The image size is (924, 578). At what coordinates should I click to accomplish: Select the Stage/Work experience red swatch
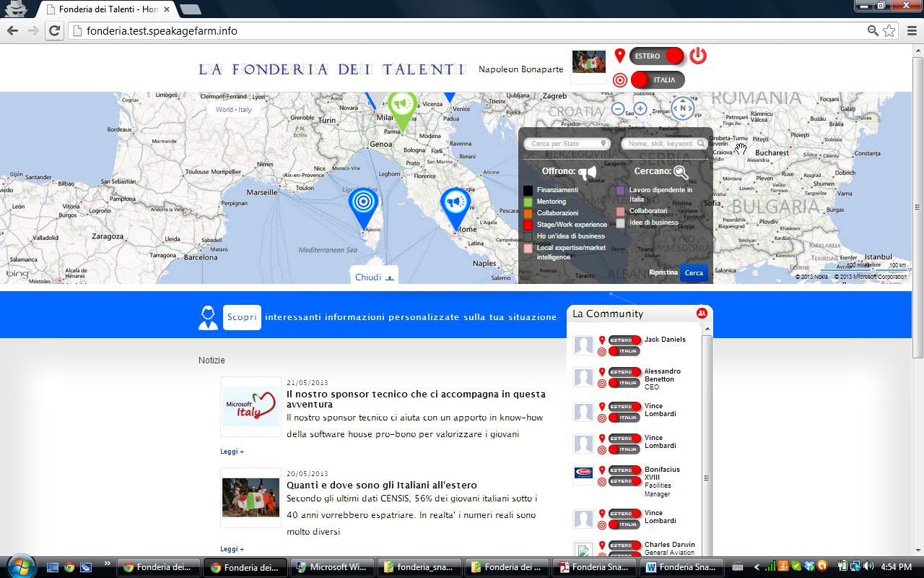pyautogui.click(x=528, y=225)
